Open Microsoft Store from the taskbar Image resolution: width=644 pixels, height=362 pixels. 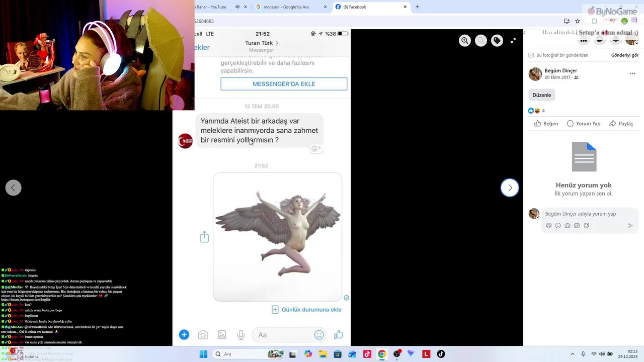click(x=338, y=354)
